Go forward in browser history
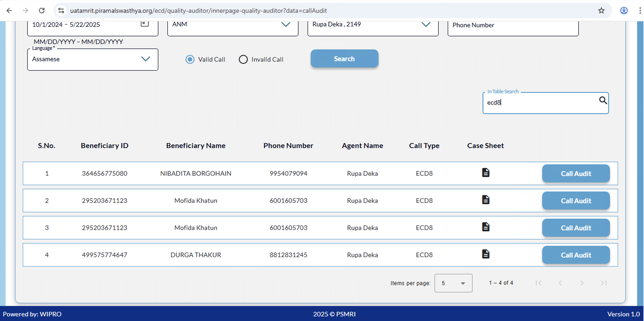This screenshot has width=644, height=321. pyautogui.click(x=25, y=10)
